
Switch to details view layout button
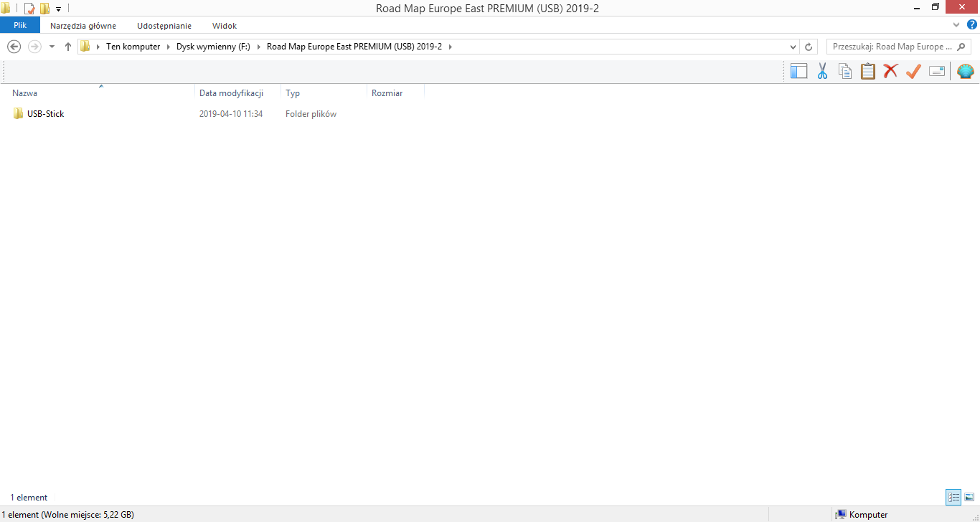(x=953, y=497)
